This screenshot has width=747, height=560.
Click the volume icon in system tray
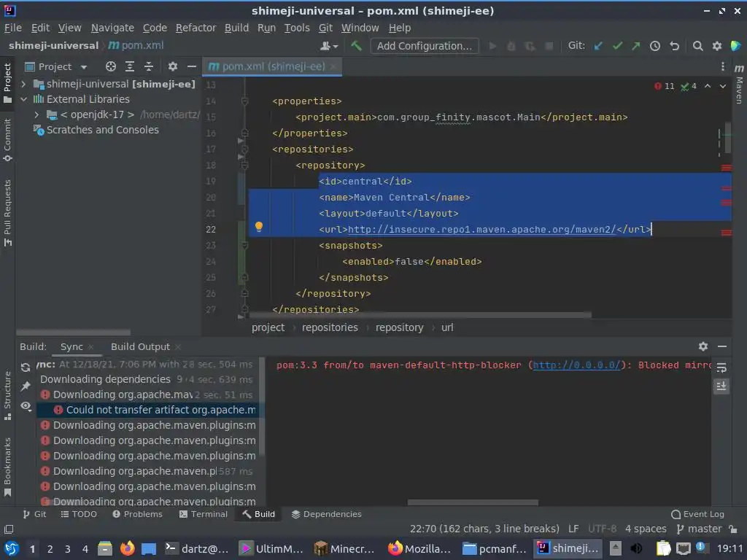tap(636, 548)
